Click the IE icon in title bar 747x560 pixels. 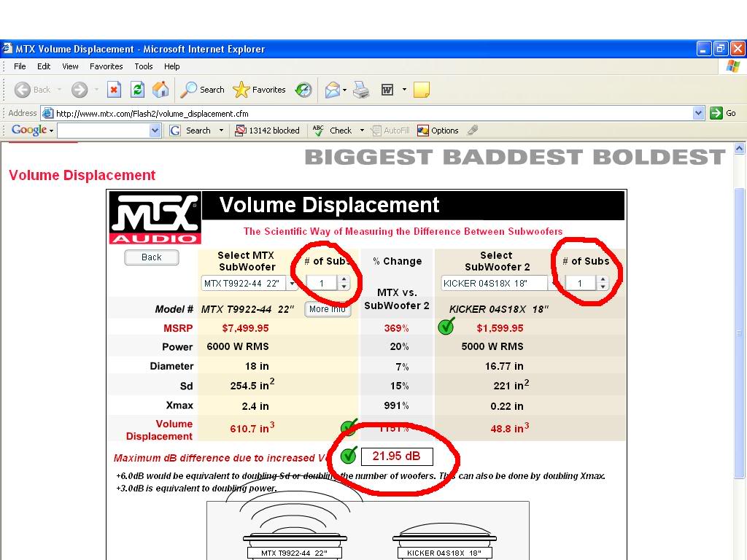7,49
